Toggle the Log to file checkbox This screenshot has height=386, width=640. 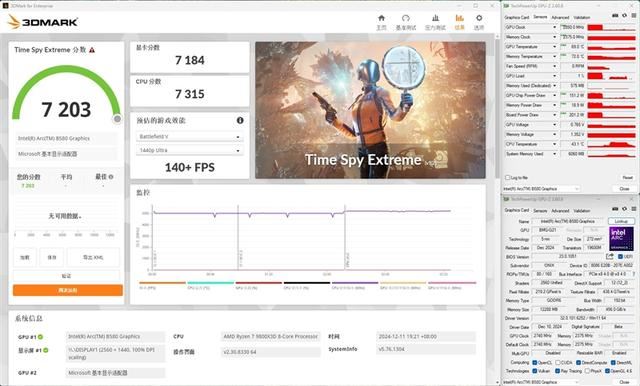point(507,177)
